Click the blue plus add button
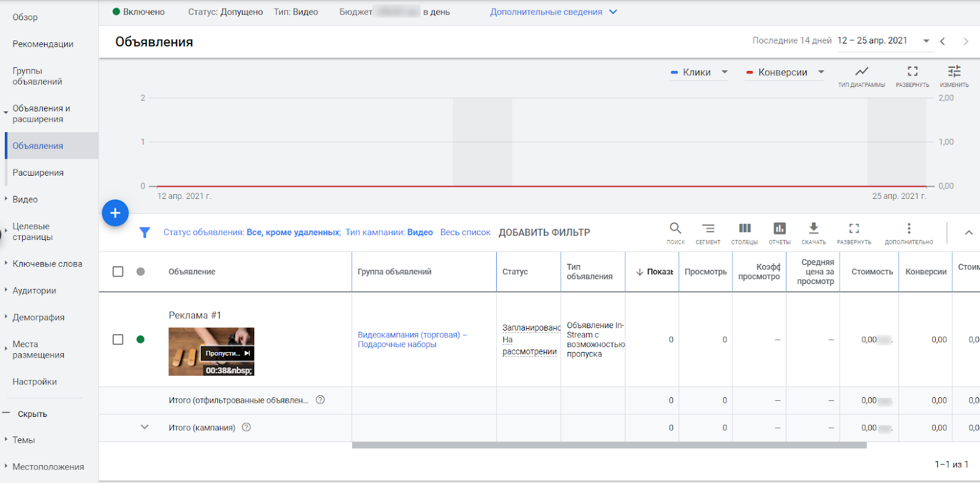 pyautogui.click(x=115, y=213)
